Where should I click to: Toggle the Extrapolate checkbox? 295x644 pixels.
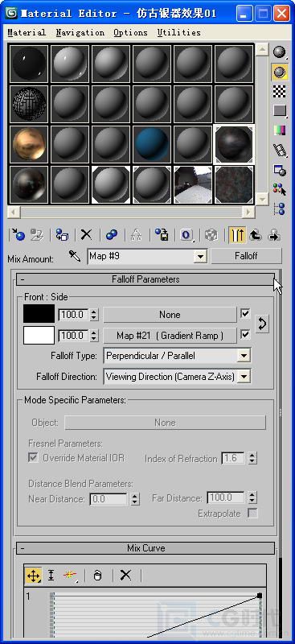[252, 513]
